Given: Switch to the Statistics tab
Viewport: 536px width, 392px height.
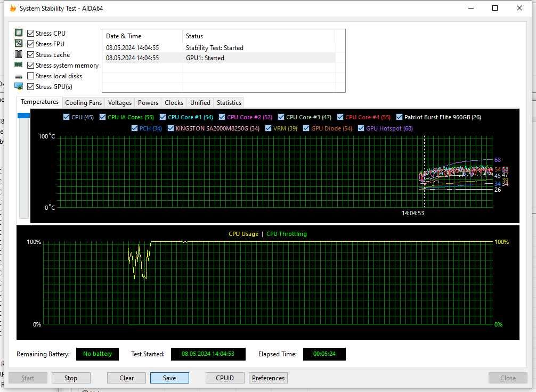Looking at the screenshot, I should [x=229, y=103].
